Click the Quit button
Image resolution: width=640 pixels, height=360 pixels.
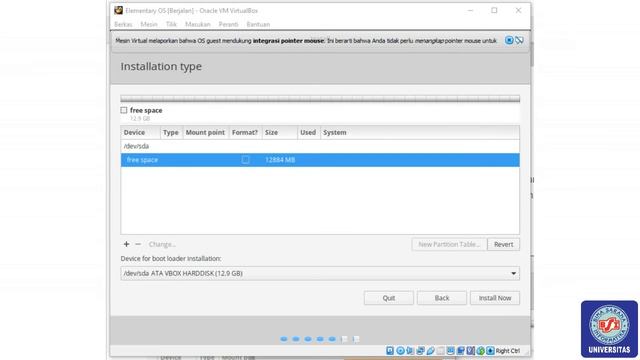tap(389, 298)
